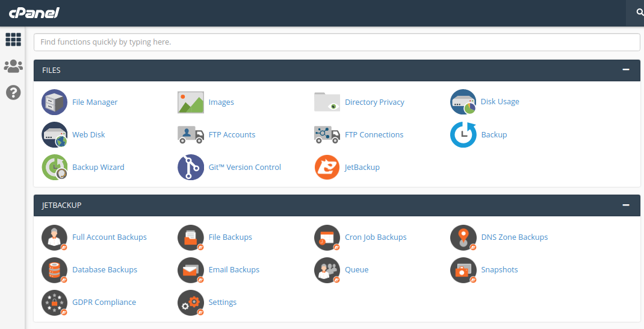This screenshot has height=329, width=644.
Task: Click the Backup clock icon
Action: 463,134
